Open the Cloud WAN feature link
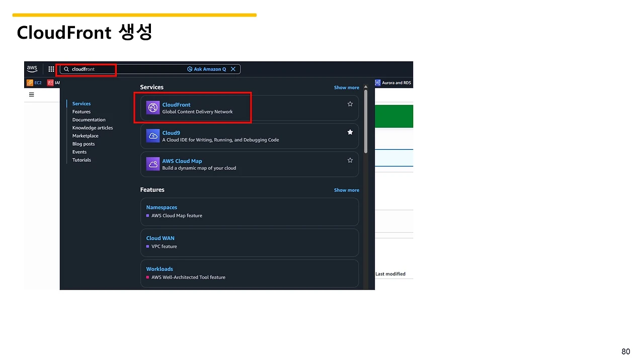The height and width of the screenshot is (362, 644). [x=160, y=238]
